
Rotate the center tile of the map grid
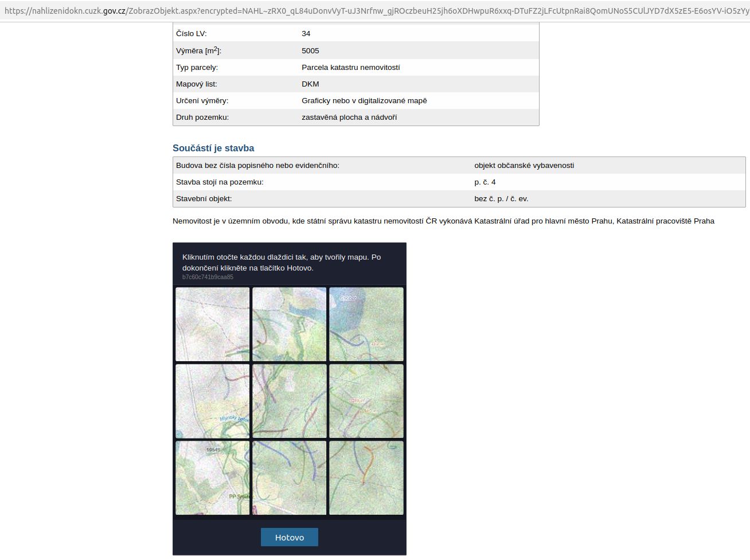pyautogui.click(x=290, y=401)
